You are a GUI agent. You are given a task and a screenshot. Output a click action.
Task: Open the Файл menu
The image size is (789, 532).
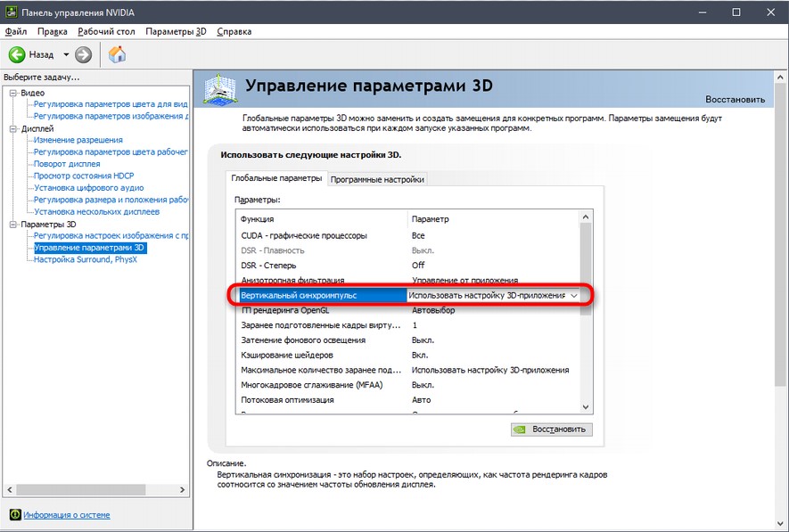point(15,31)
